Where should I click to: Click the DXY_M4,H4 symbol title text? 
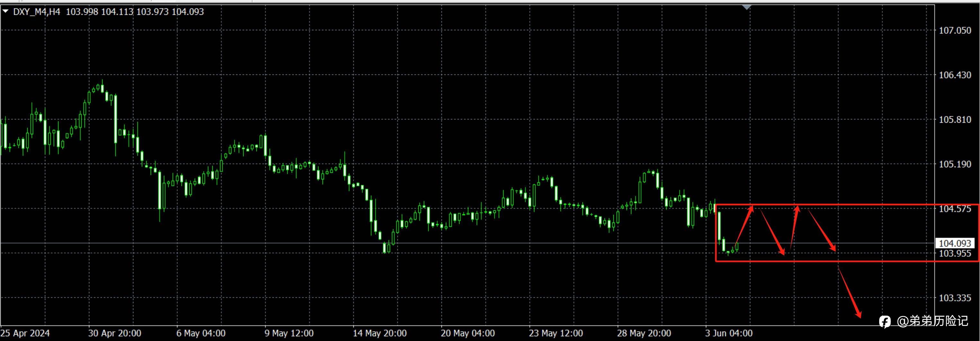pos(37,12)
